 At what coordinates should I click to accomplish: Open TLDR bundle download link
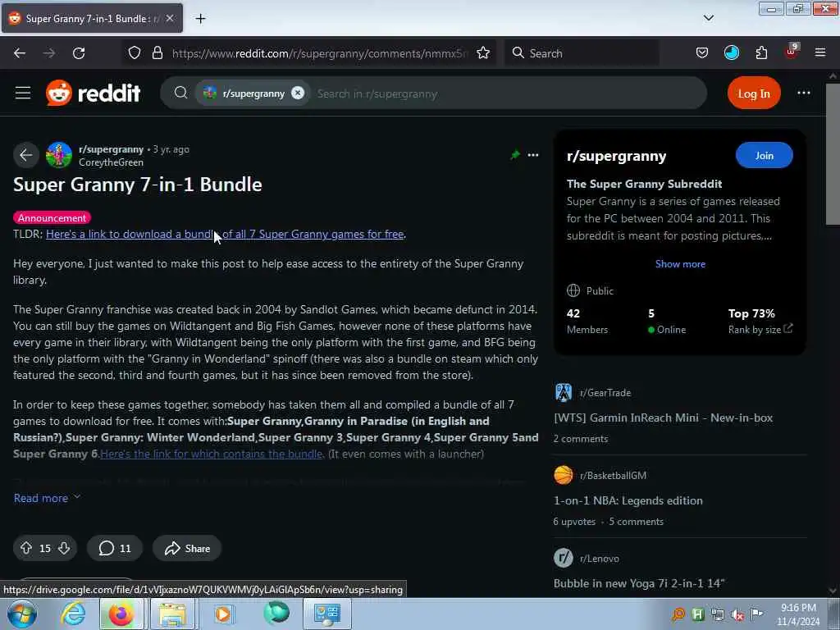pyautogui.click(x=225, y=234)
